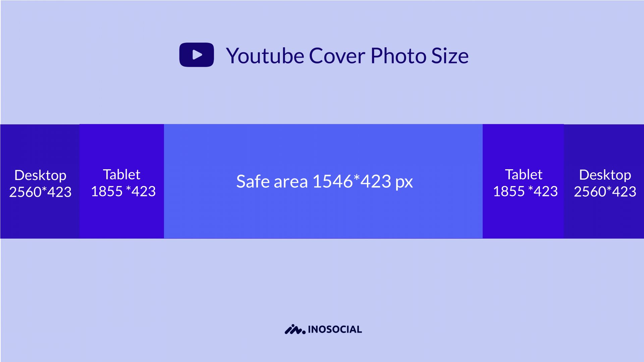Click the Tablet 1855x423 left section
The height and width of the screenshot is (362, 644).
[122, 181]
